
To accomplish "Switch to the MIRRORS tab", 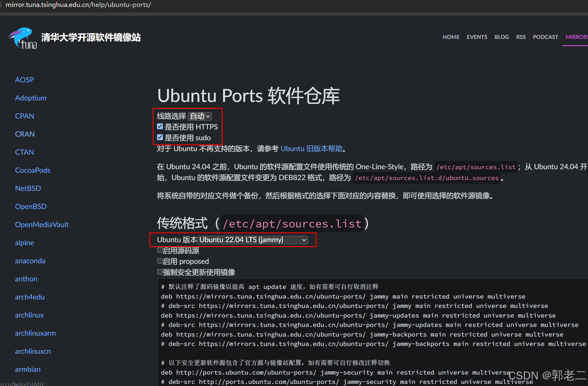I will click(x=576, y=37).
